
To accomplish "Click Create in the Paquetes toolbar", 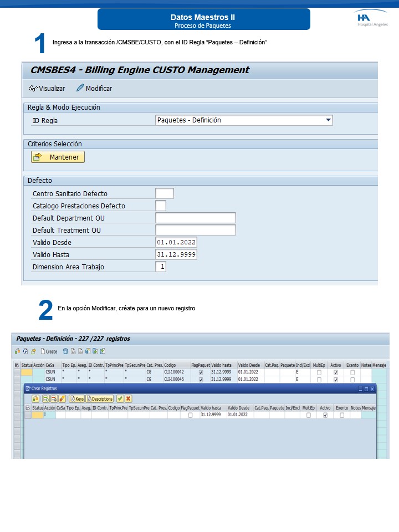I will 48,351.
